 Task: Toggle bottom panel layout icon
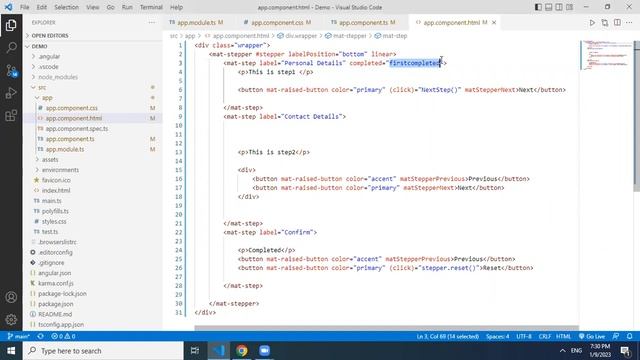pyautogui.click(x=549, y=7)
